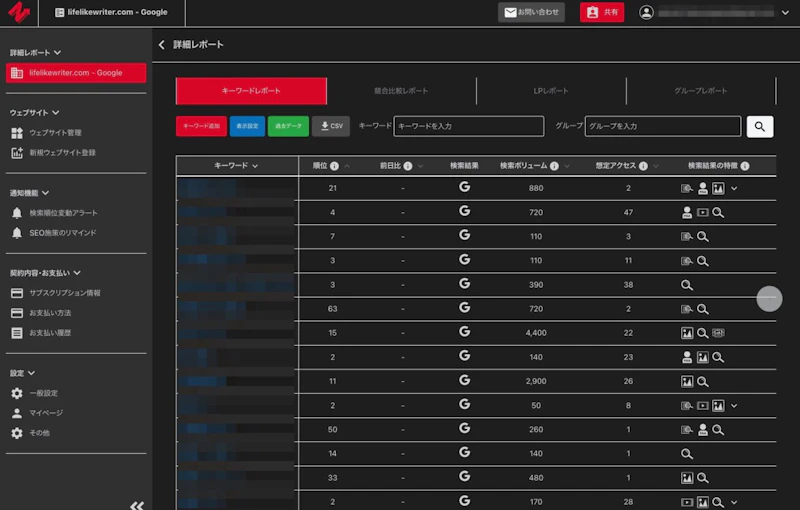Click the red キーワード追加 button
Viewport: 800px width, 510px height.
[202, 126]
